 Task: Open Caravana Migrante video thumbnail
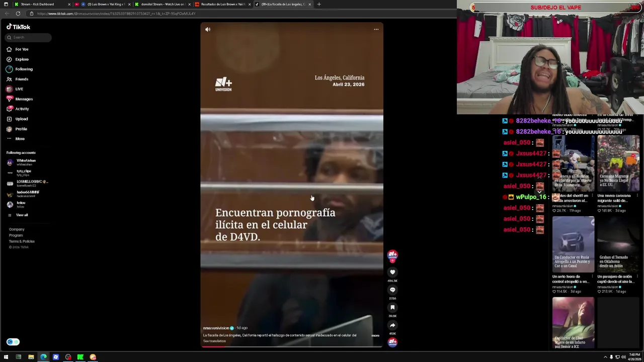[x=618, y=163]
